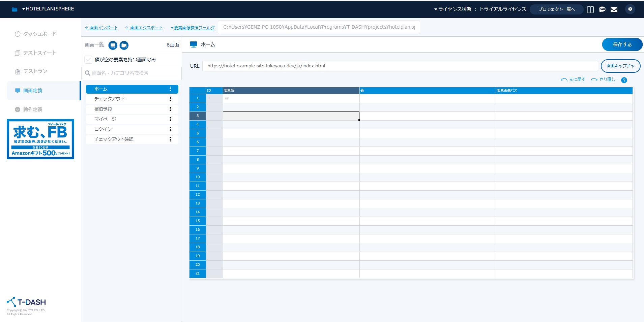
Task: Open テストラン in the sidebar
Action: (31, 71)
